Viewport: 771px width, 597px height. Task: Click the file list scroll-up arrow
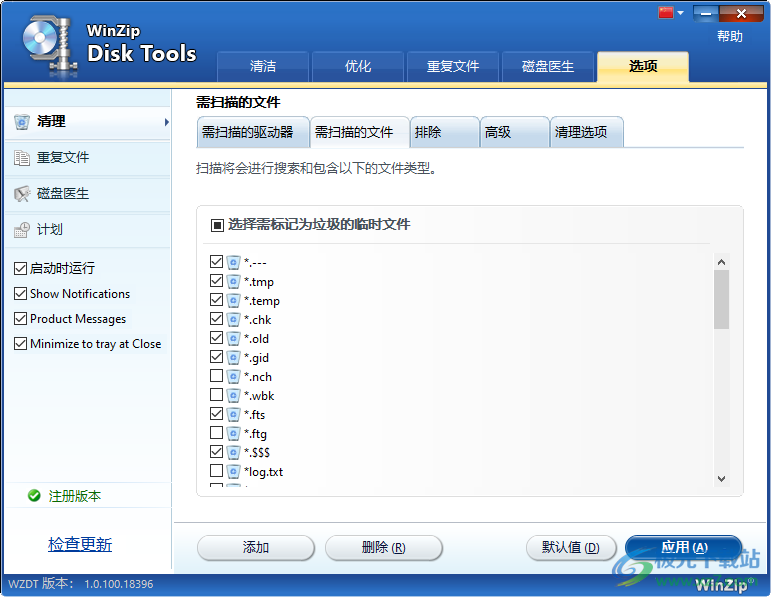tap(721, 262)
